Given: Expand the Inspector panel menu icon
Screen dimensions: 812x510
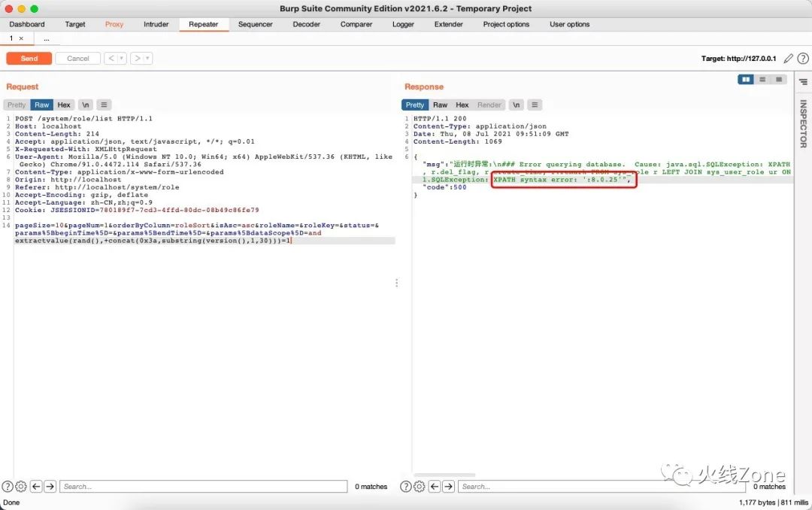Looking at the screenshot, I should point(803,82).
